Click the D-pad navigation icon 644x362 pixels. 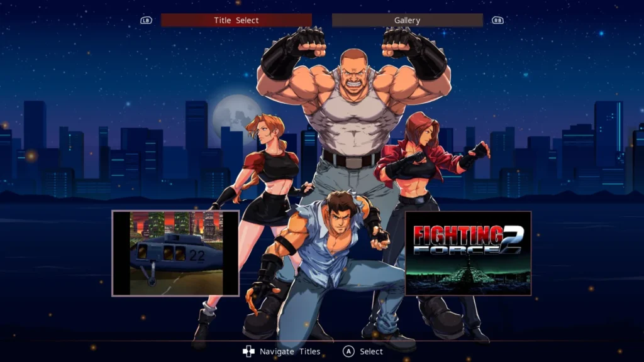pyautogui.click(x=248, y=351)
